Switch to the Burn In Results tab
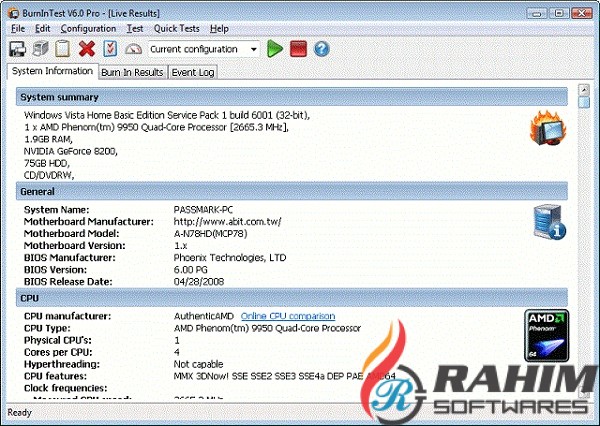The image size is (600, 426). pos(134,72)
